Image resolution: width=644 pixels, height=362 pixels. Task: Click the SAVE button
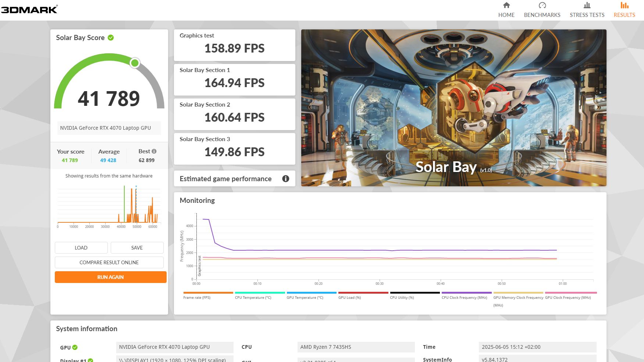coord(137,248)
